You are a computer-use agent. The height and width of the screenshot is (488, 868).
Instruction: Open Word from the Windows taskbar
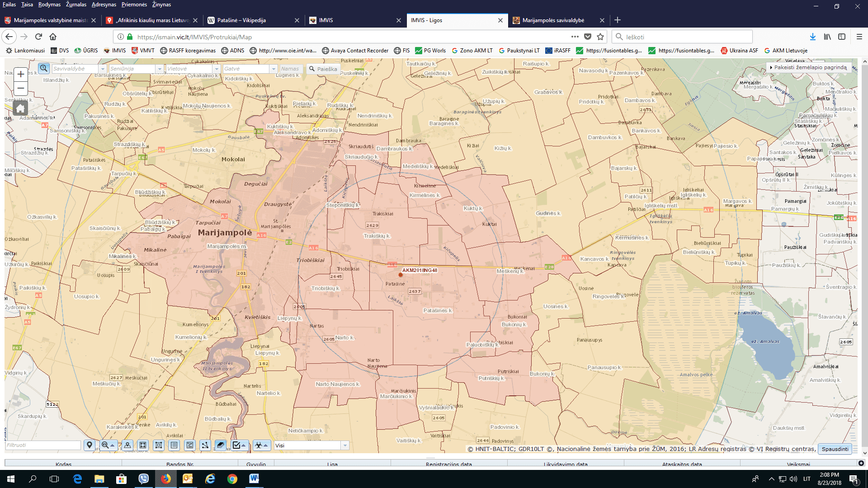click(254, 479)
